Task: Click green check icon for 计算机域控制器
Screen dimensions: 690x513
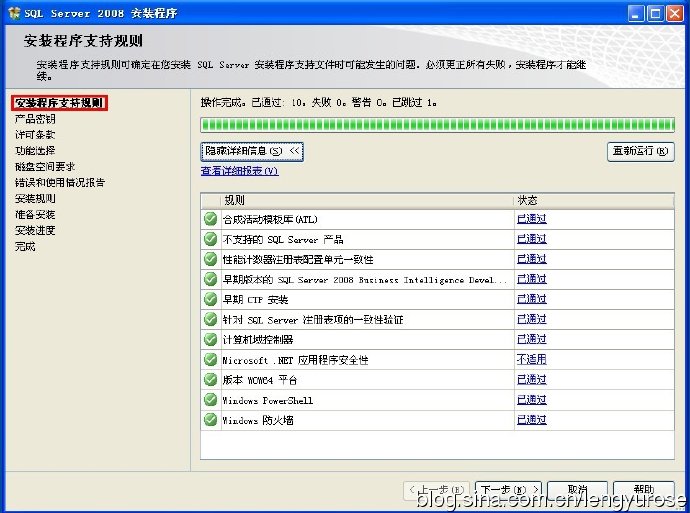Action: pos(211,339)
